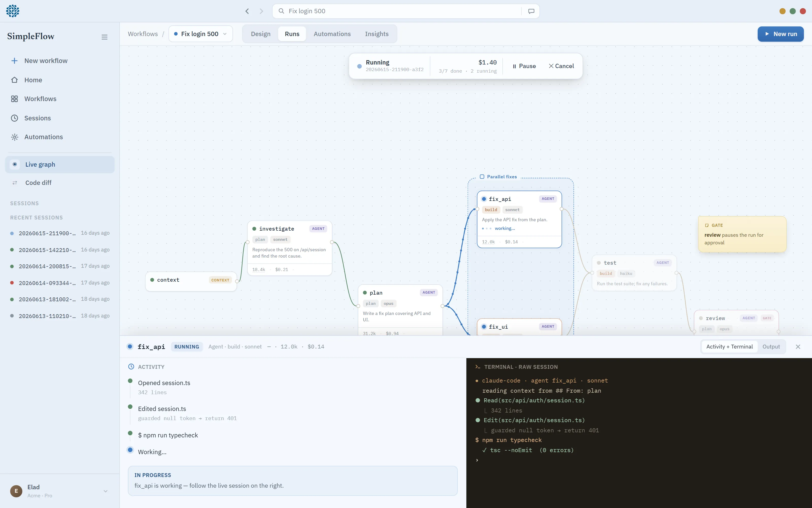Click the RUNNING status badge
This screenshot has height=508, width=812.
tap(187, 347)
